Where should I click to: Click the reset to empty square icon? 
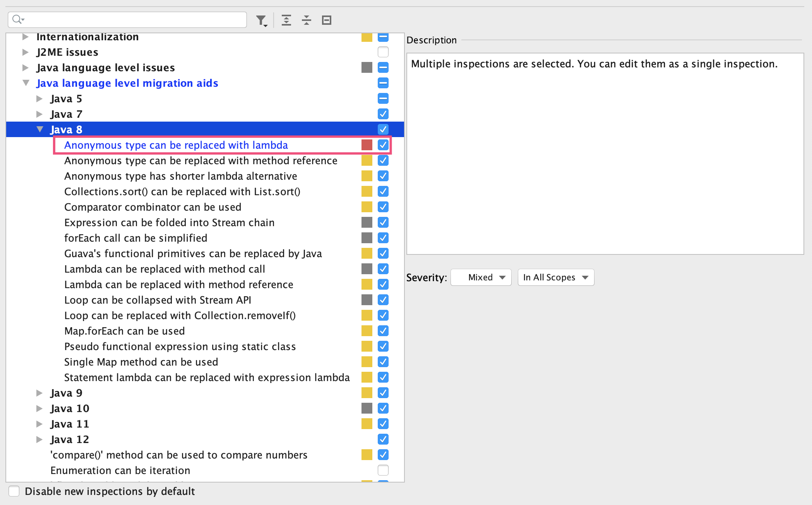pos(327,20)
